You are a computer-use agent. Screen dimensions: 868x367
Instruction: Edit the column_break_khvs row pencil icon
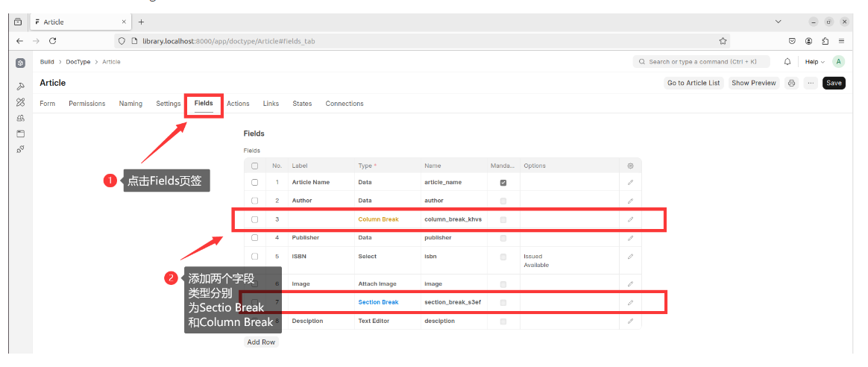(x=630, y=219)
